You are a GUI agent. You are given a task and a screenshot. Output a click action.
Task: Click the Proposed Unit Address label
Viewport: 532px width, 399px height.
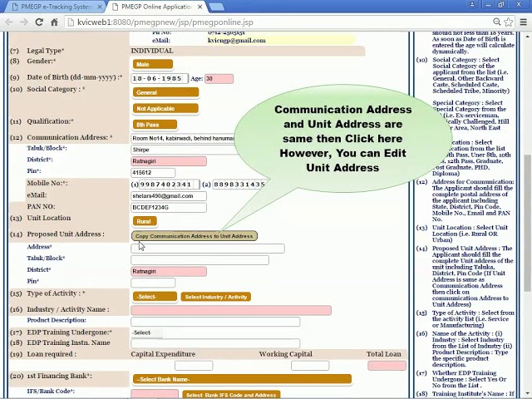tap(66, 234)
